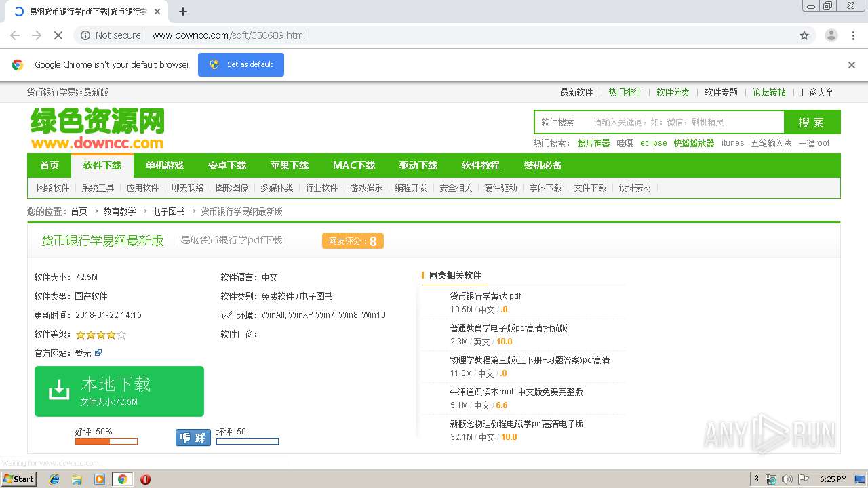Click the blue 坏评 rating bar
This screenshot has width=868, height=488.
247,441
